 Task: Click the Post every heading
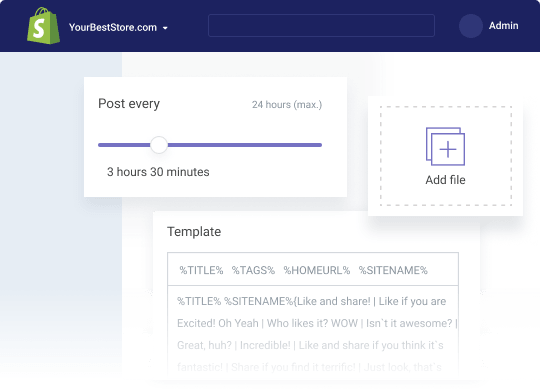coord(129,104)
